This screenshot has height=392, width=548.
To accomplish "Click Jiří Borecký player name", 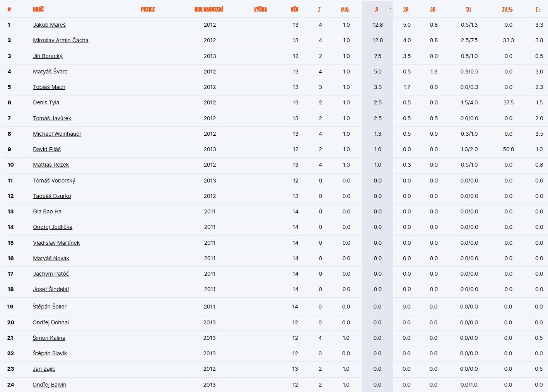I will 48,56.
